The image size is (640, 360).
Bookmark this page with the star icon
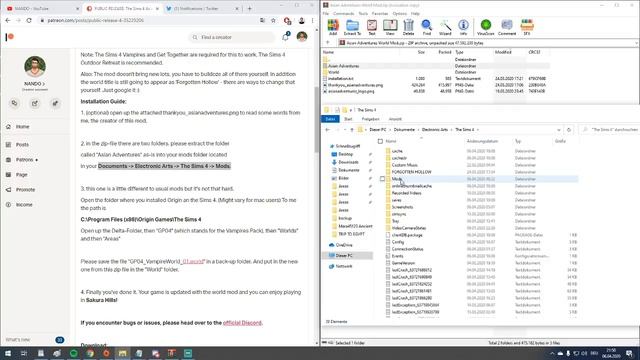coord(273,20)
